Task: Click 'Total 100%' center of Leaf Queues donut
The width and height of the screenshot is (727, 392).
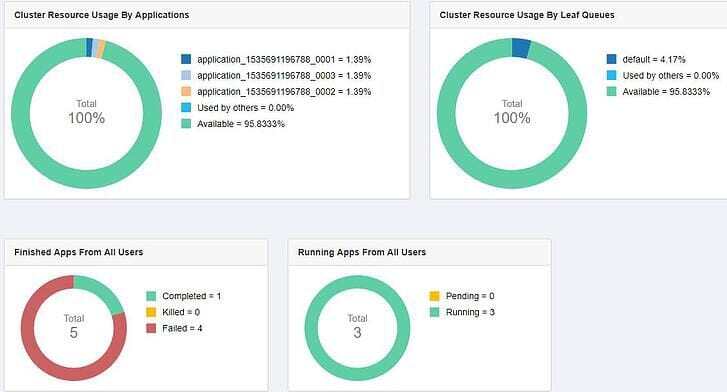Action: click(512, 112)
